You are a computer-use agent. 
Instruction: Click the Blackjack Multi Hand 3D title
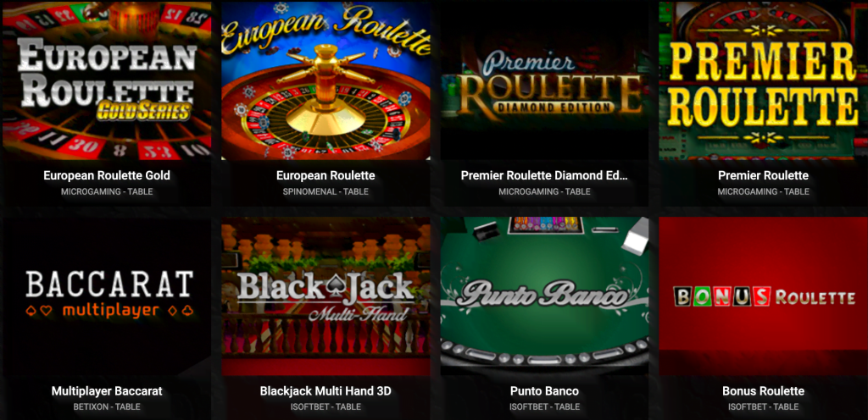pos(325,391)
